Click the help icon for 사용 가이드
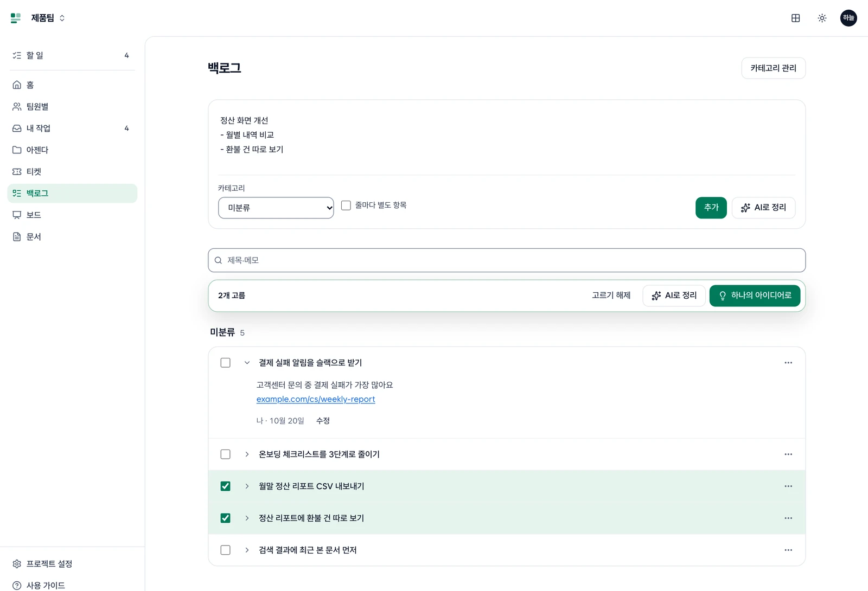 (x=17, y=586)
